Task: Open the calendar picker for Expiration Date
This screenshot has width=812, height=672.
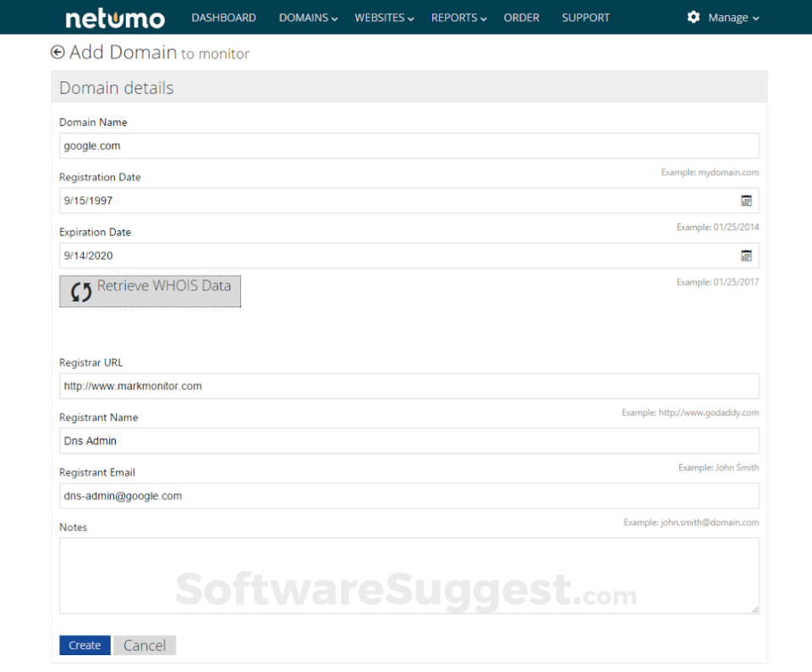Action: (746, 255)
